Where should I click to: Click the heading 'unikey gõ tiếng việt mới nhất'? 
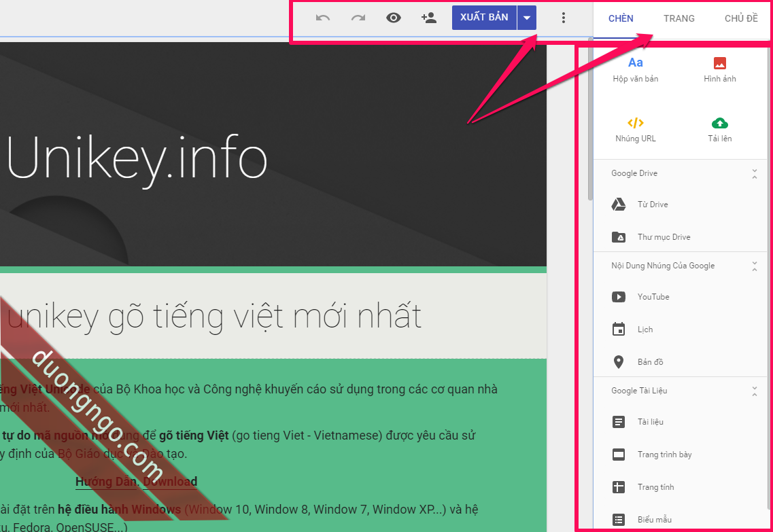(x=214, y=316)
